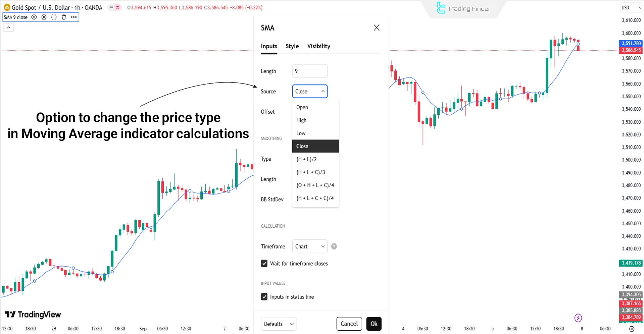Remove SMA indicator with trash icon
The image size is (644, 334).
[64, 17]
